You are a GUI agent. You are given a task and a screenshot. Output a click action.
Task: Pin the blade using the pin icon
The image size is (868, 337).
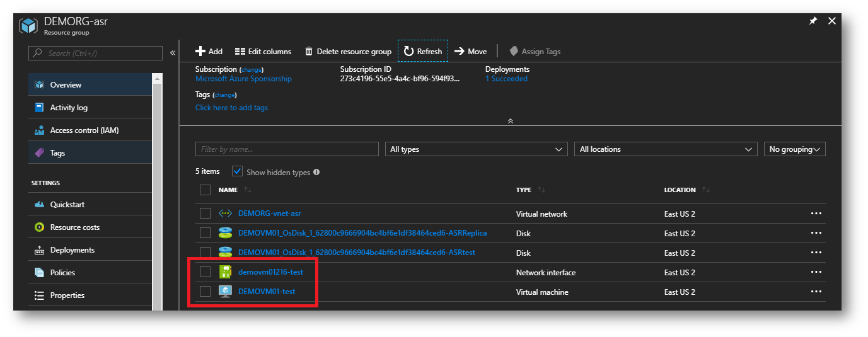tap(813, 21)
